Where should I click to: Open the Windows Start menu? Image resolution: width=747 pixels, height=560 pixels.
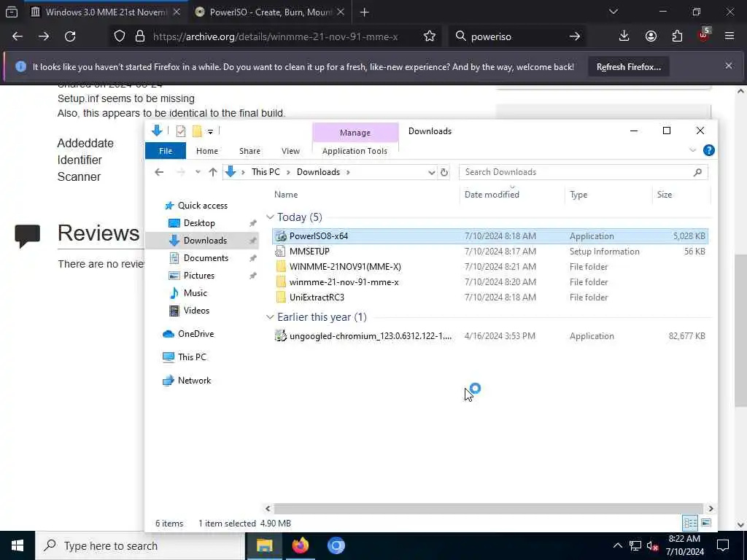pyautogui.click(x=18, y=545)
